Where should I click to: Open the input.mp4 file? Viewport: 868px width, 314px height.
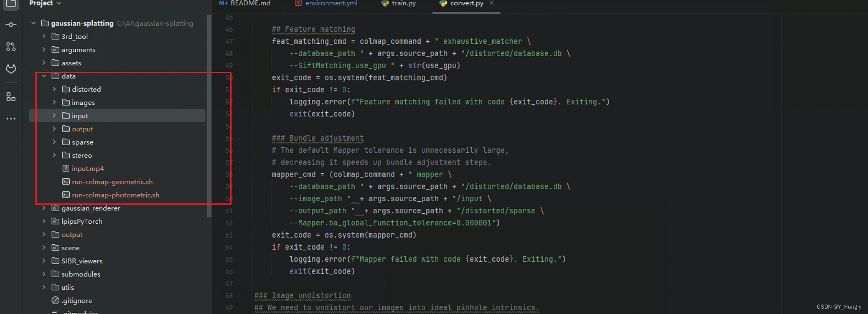(x=87, y=168)
